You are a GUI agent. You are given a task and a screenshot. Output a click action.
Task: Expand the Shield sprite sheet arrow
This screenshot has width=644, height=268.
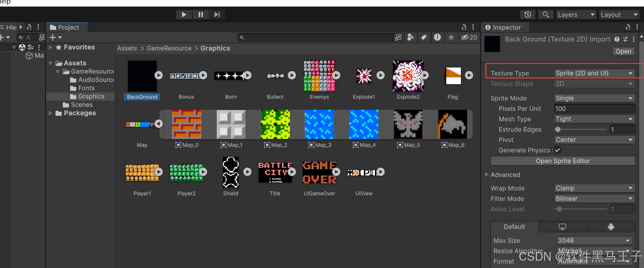[x=248, y=172]
